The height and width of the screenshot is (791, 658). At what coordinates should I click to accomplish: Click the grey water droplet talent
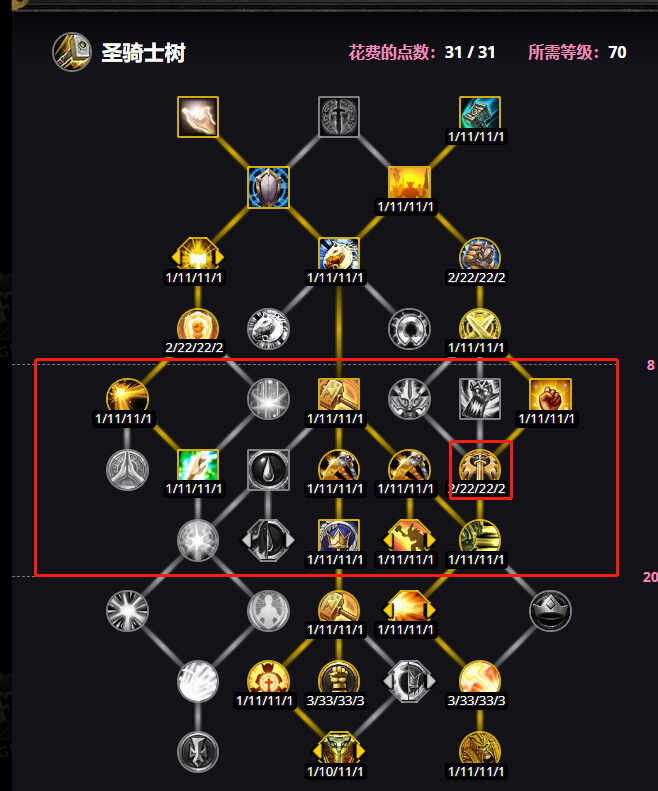pyautogui.click(x=268, y=470)
